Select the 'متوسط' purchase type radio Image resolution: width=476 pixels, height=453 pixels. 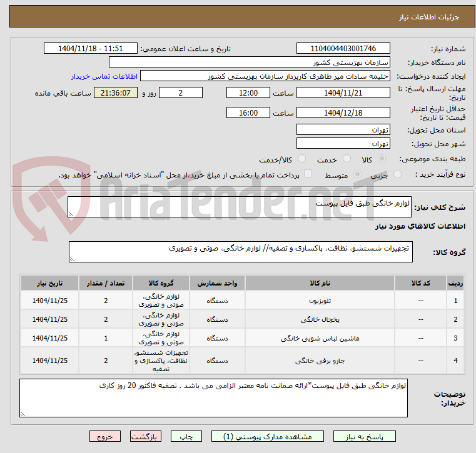pyautogui.click(x=357, y=174)
